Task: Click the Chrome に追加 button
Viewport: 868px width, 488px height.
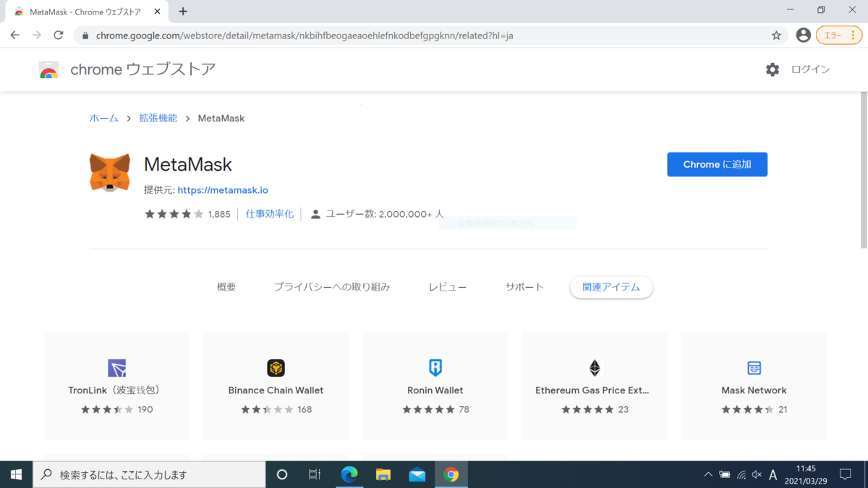Action: [x=717, y=164]
